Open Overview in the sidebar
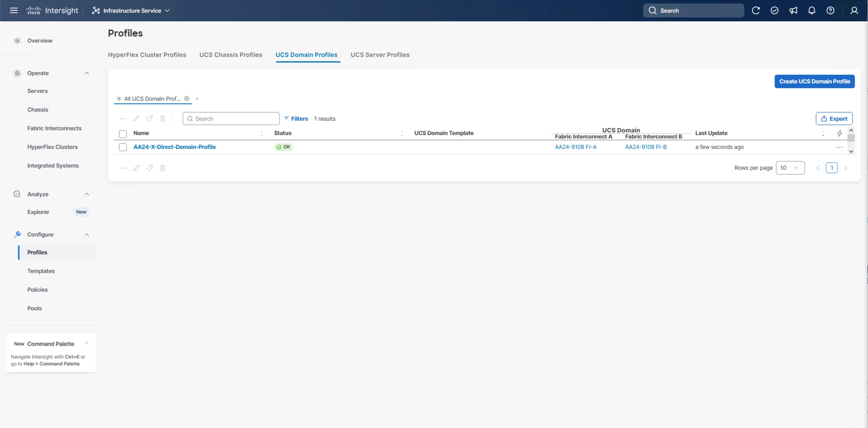868x428 pixels. 40,40
